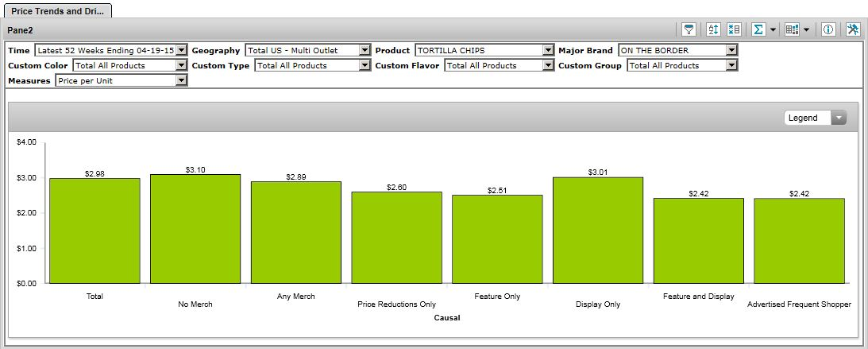The image size is (868, 349).
Task: Open the tools wrench icon
Action: point(853,29)
